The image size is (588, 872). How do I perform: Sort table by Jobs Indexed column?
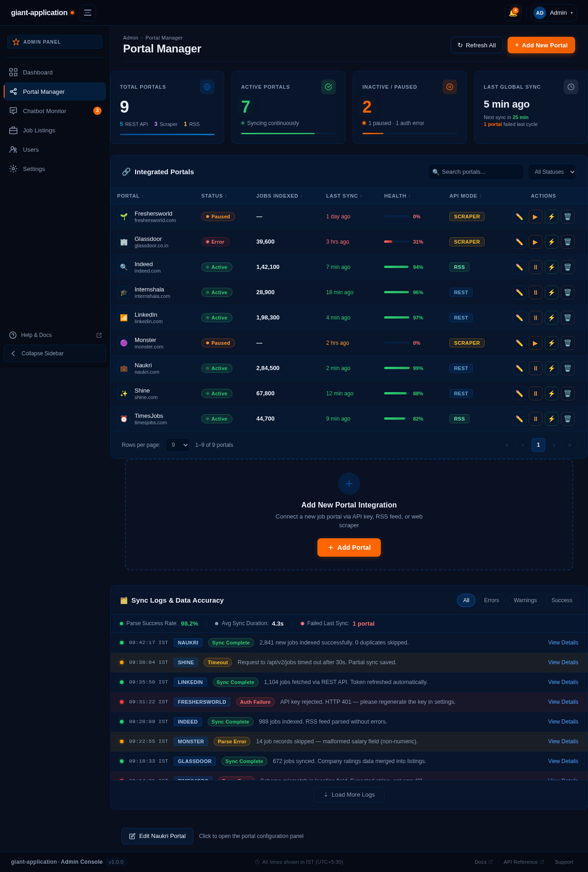pyautogui.click(x=279, y=196)
